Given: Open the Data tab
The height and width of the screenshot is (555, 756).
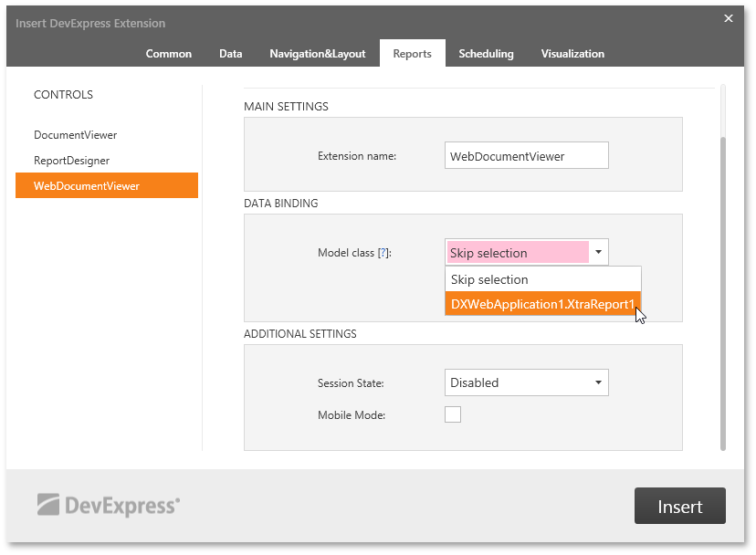Looking at the screenshot, I should coord(231,54).
